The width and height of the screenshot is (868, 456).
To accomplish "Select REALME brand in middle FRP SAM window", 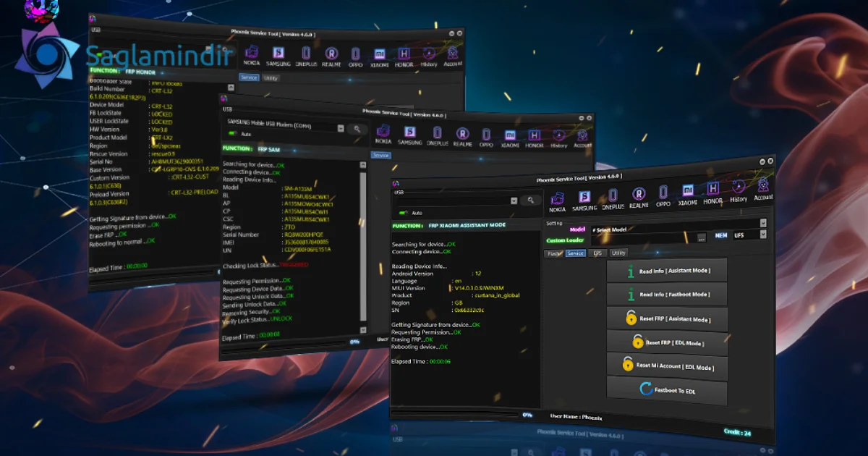I will click(x=463, y=138).
